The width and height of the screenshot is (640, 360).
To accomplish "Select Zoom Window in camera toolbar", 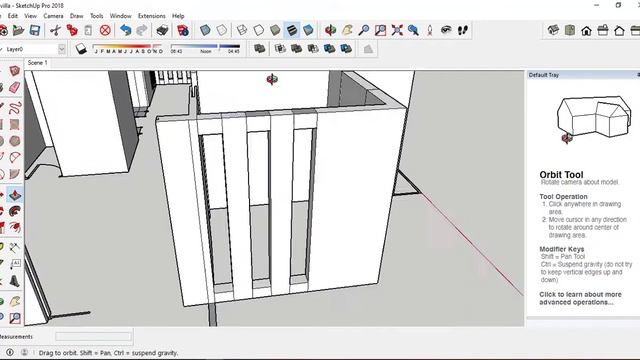I will pos(380,30).
